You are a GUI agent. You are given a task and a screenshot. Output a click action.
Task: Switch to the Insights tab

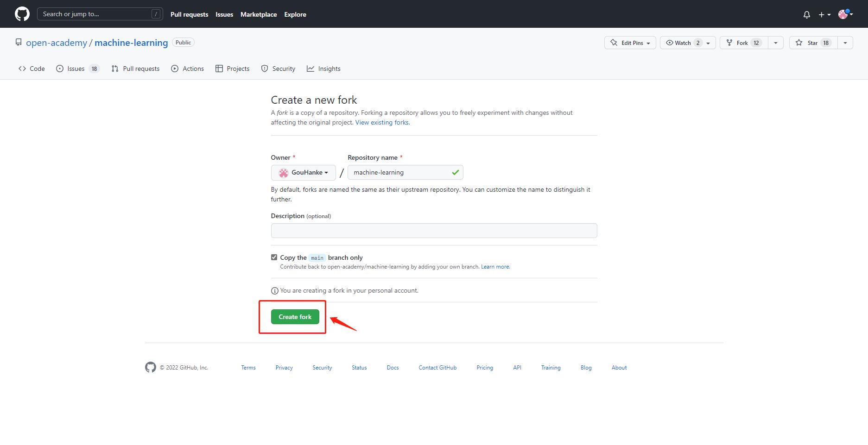[x=323, y=69]
